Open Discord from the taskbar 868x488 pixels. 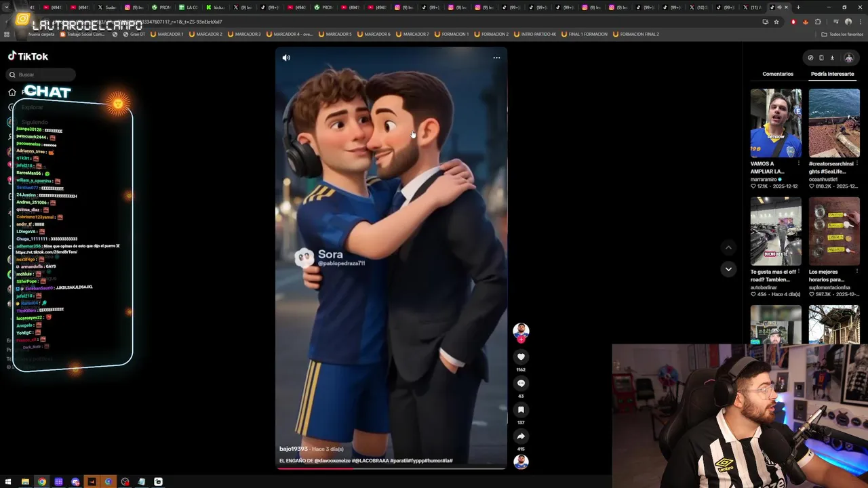tap(75, 482)
